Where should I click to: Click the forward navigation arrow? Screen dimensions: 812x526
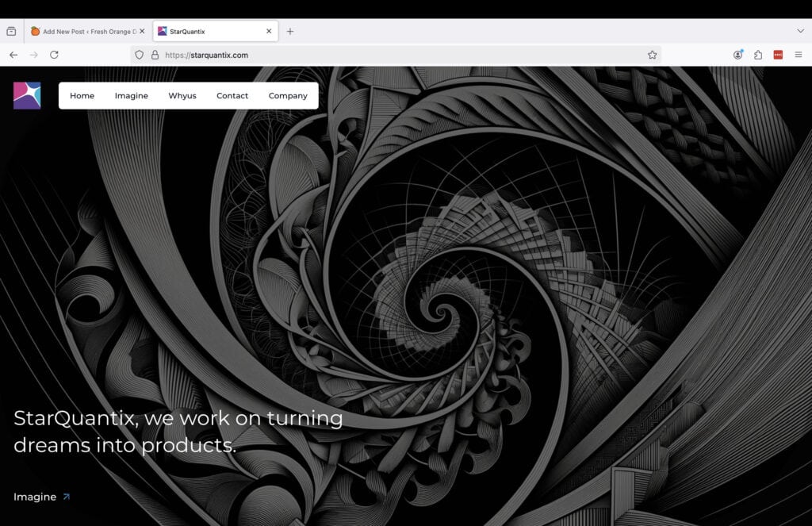[33, 55]
